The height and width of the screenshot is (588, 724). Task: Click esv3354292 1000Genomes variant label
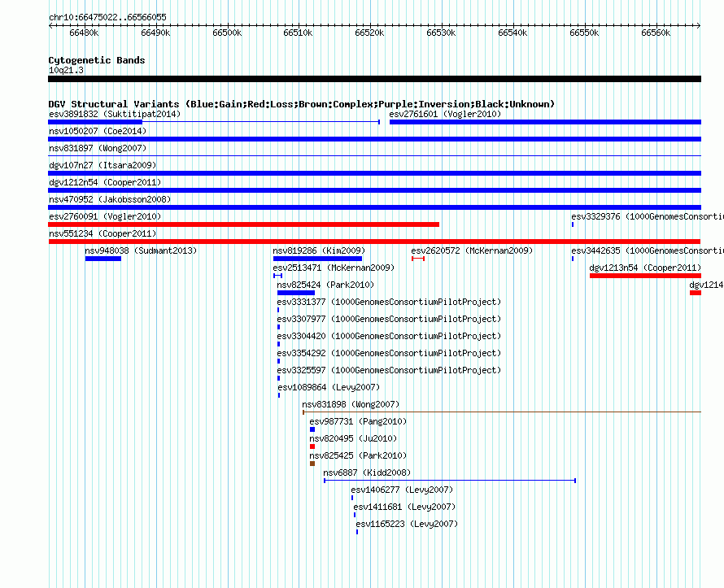click(389, 353)
